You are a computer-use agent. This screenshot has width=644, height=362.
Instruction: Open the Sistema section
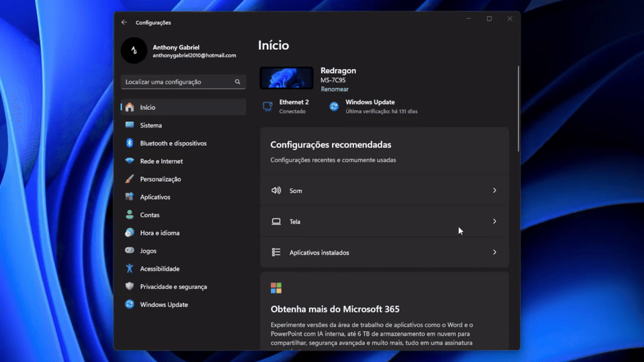coord(184,125)
